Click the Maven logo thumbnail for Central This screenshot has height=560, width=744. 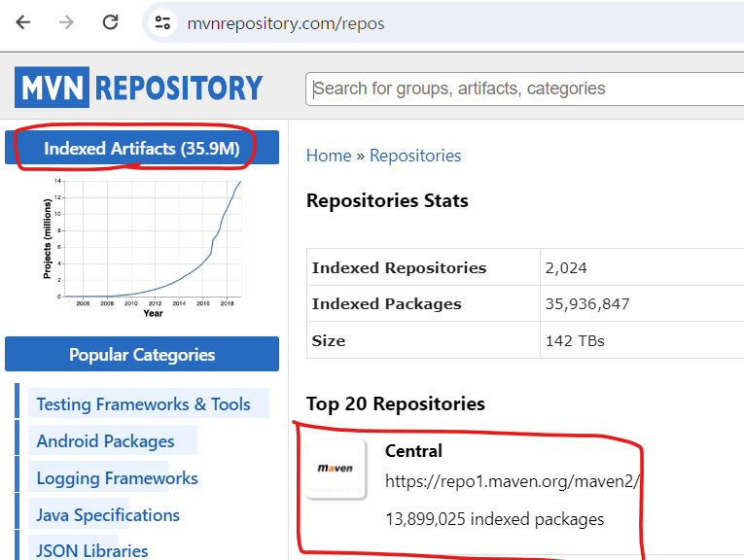(336, 469)
